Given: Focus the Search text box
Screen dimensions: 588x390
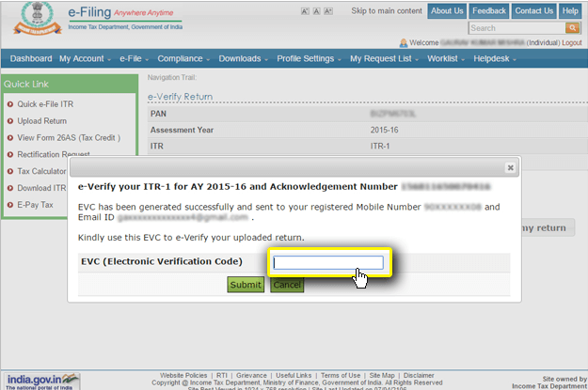Looking at the screenshot, I should pos(516,28).
